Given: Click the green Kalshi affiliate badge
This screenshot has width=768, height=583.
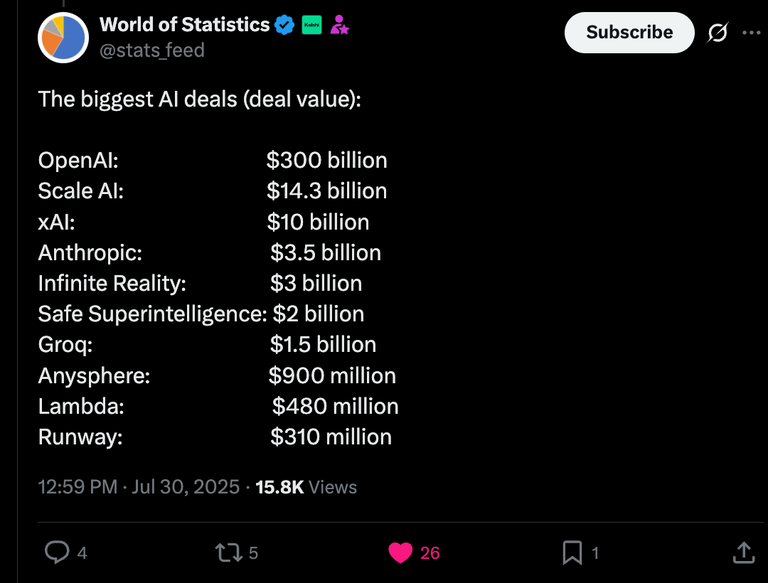Looking at the screenshot, I should coord(312,24).
